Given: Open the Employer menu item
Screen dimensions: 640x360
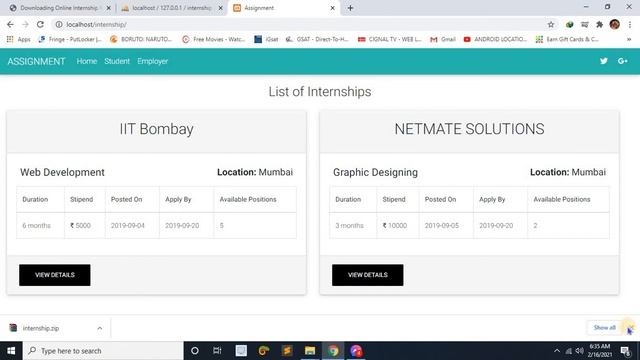Looking at the screenshot, I should point(153,61).
